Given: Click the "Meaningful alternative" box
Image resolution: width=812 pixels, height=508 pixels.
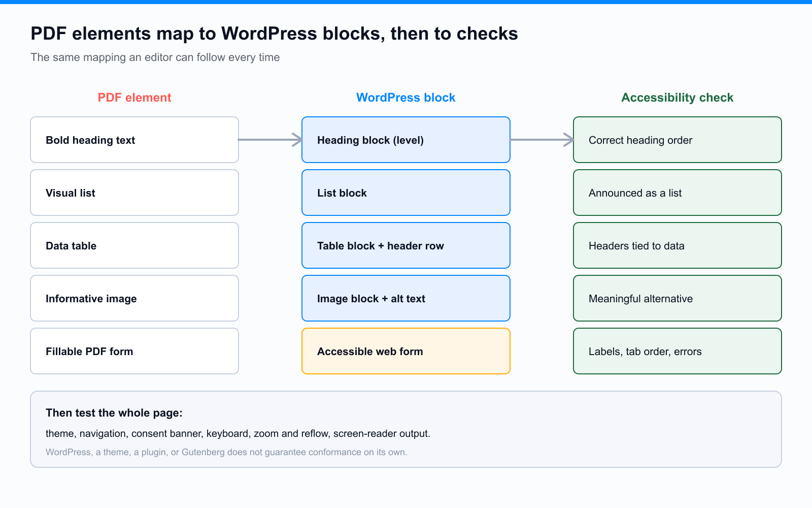Looking at the screenshot, I should (x=678, y=298).
